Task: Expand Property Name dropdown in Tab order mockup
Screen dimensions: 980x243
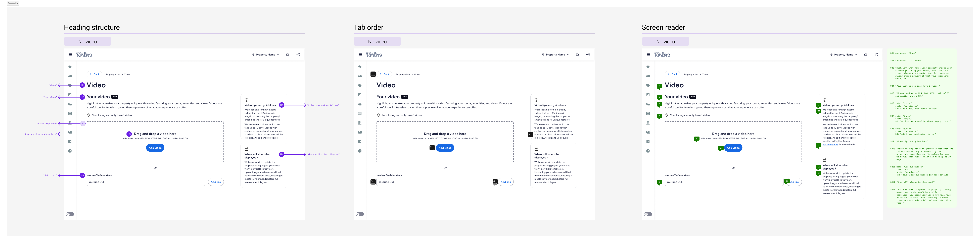Action: (x=555, y=54)
